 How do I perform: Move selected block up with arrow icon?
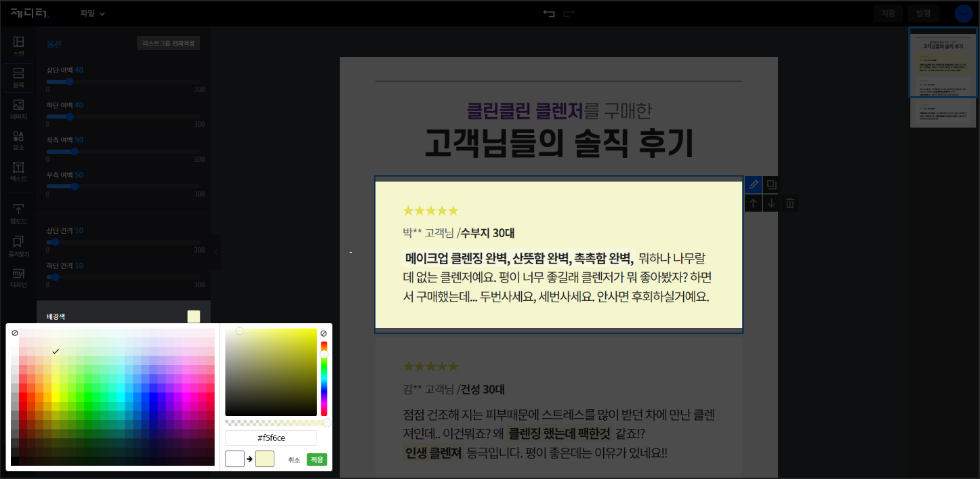754,203
